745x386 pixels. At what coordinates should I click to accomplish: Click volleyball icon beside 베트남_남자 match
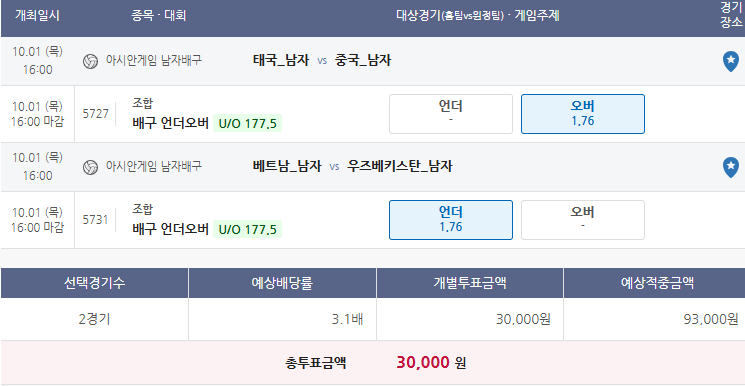pyautogui.click(x=90, y=167)
